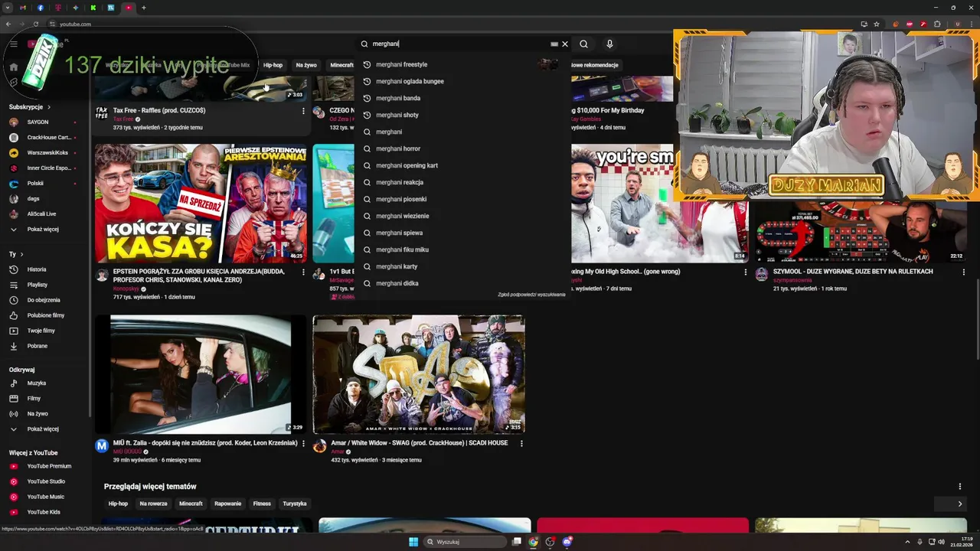Clear the search box with the X
980x551 pixels.
pyautogui.click(x=565, y=44)
